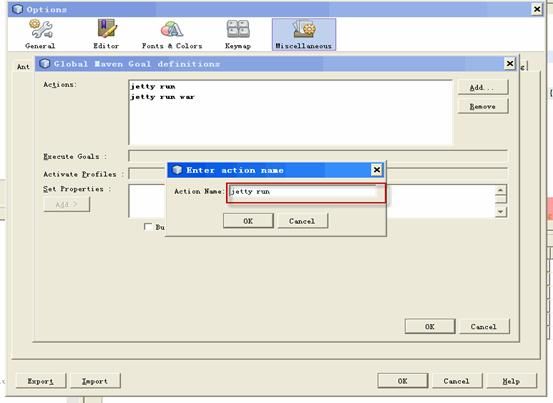Cancel the Enter action name dialog
This screenshot has width=553, height=403.
pos(302,221)
